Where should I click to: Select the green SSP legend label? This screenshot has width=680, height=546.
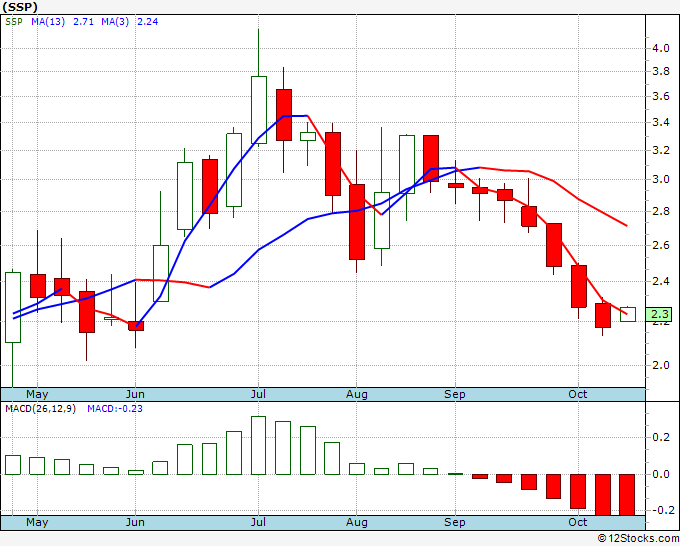[x=14, y=22]
